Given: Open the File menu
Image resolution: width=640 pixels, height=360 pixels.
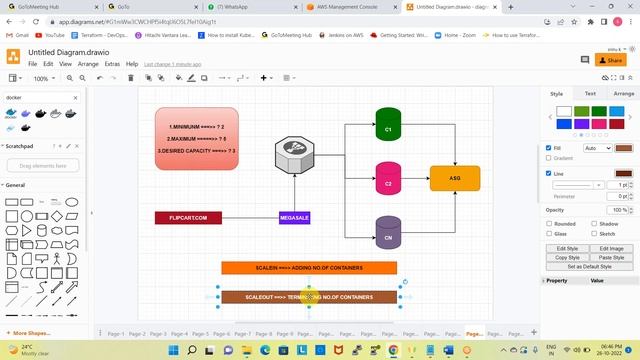Looking at the screenshot, I should click(33, 64).
